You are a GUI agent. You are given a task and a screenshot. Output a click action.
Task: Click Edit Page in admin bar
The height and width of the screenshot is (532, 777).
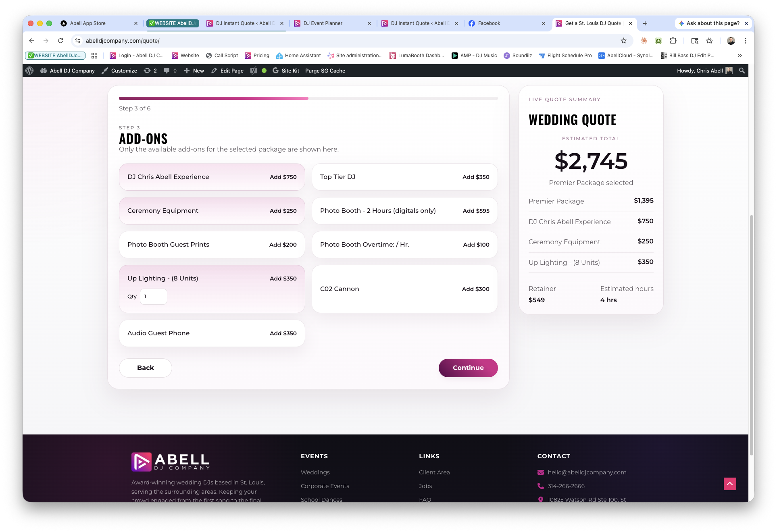tap(227, 71)
